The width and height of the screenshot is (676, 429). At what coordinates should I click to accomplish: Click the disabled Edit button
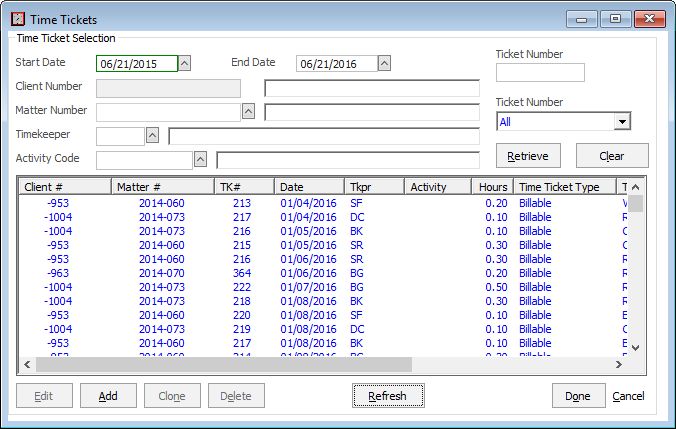click(x=44, y=396)
